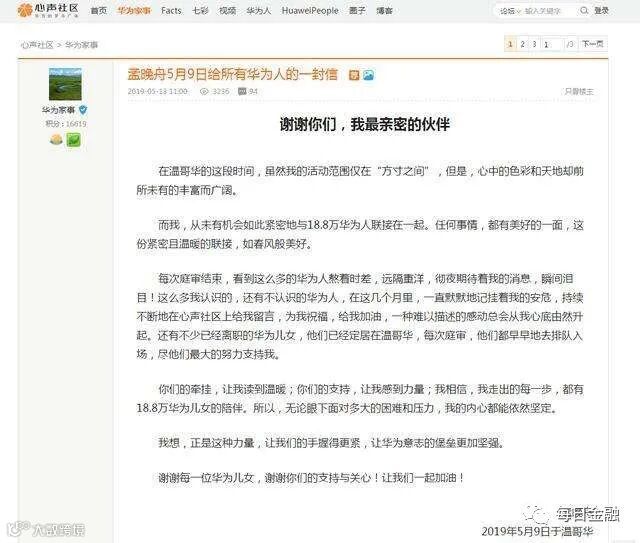Click the heading 谢谢你们，我最亲密的伙伴
This screenshot has height=543, width=640.
pyautogui.click(x=364, y=124)
